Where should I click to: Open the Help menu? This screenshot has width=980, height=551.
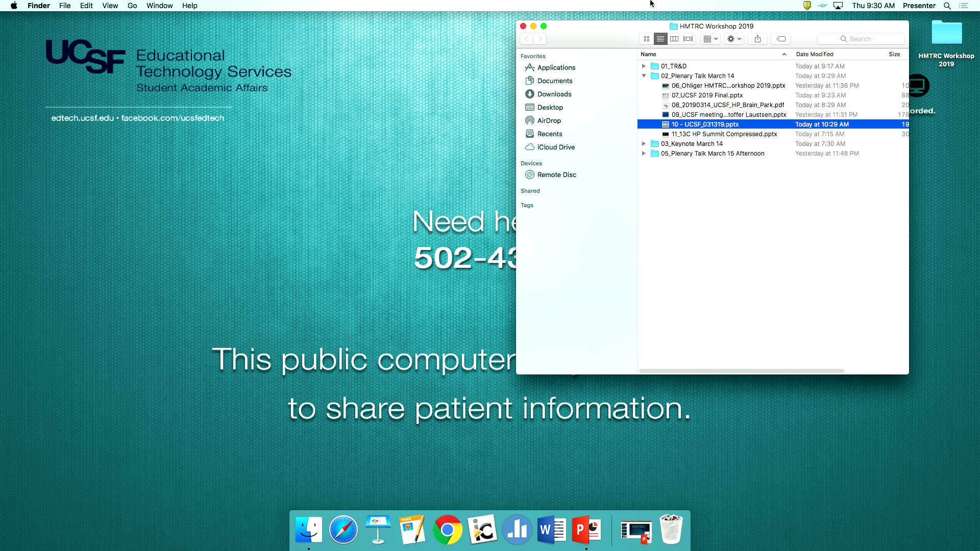(x=189, y=6)
